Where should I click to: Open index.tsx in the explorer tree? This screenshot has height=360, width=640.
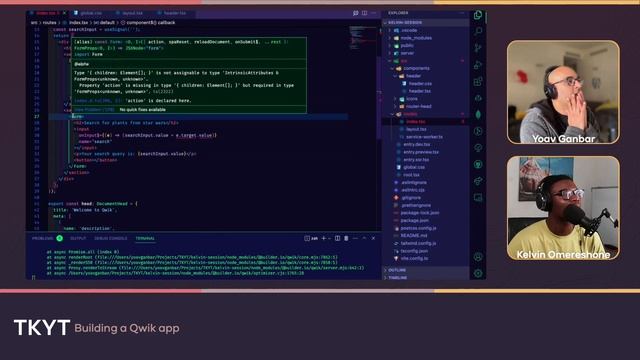(416, 122)
